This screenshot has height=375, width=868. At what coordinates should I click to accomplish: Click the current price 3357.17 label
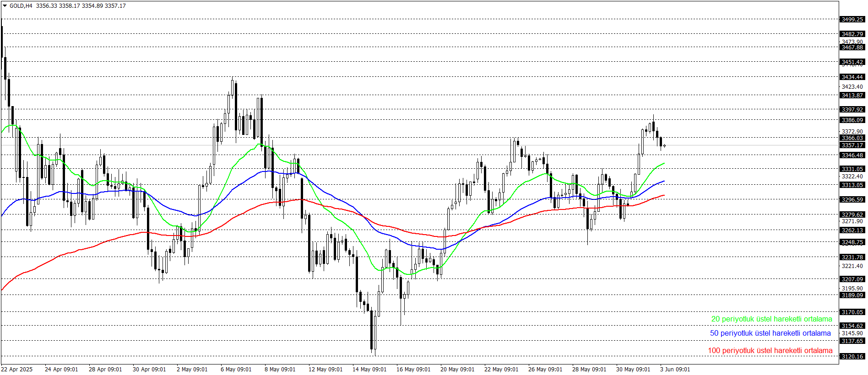click(x=852, y=145)
